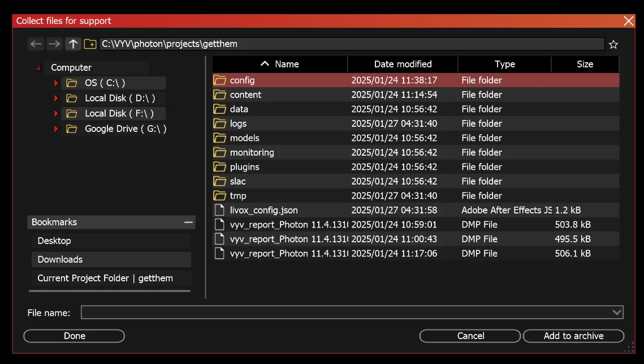Go back with the left arrow icon
644x364 pixels.
click(36, 44)
